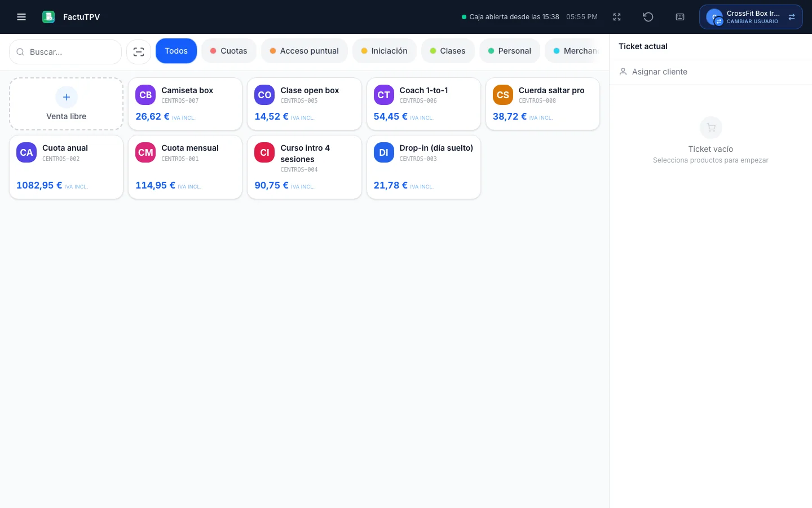Click the swap user arrows icon
This screenshot has height=508, width=812.
pyautogui.click(x=792, y=17)
